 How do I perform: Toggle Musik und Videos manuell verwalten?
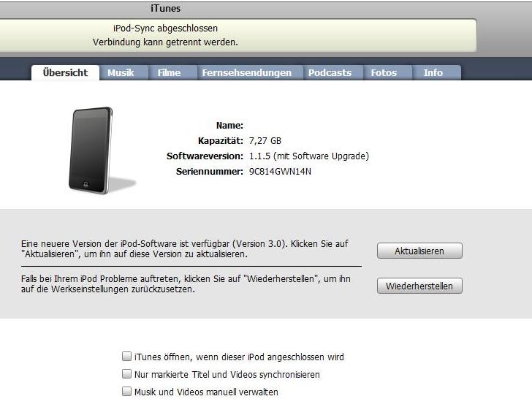pos(126,392)
